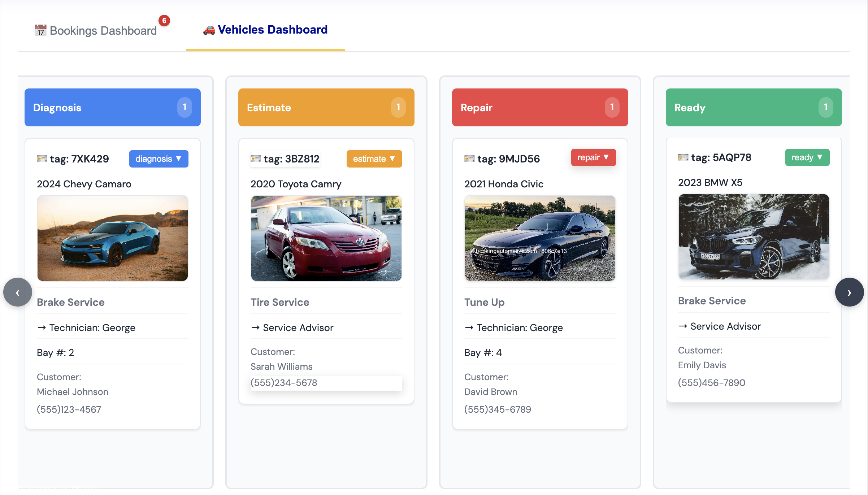Select the Vehicles Dashboard tab
868x495 pixels.
pos(265,30)
